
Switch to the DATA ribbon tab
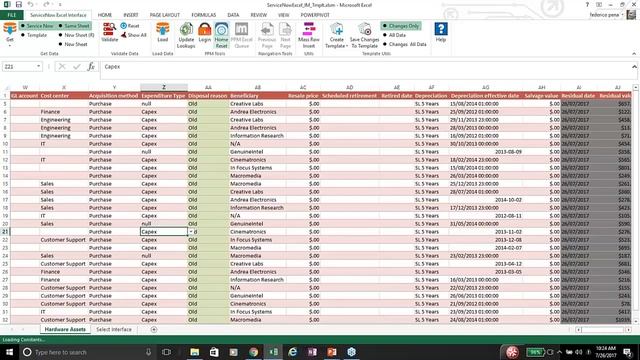[233, 15]
